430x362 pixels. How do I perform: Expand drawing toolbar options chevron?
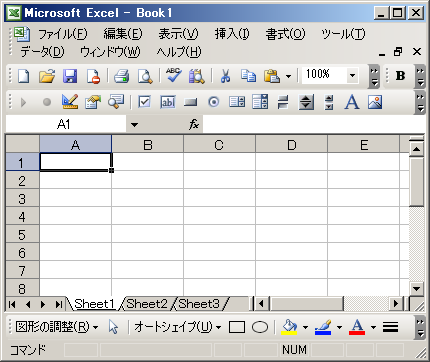(x=420, y=327)
